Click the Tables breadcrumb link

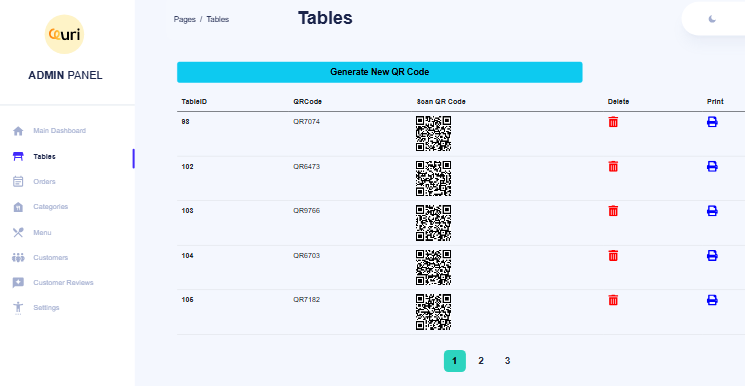pyautogui.click(x=218, y=19)
